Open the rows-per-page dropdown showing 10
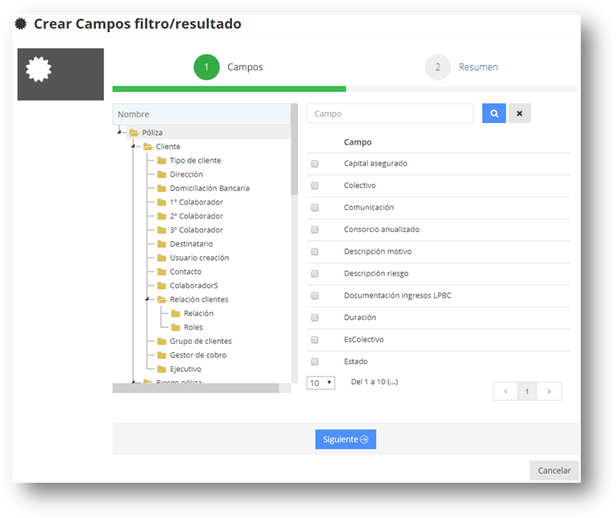Image resolution: width=616 pixels, height=518 pixels. [x=321, y=383]
